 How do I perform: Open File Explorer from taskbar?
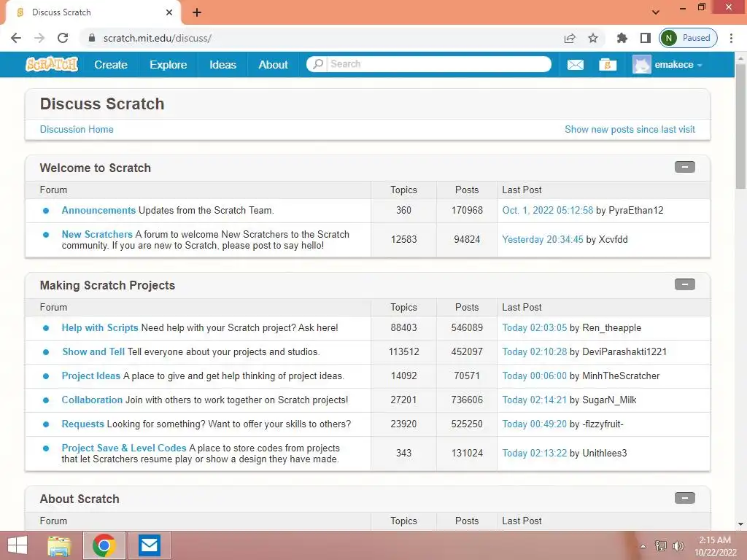click(x=60, y=545)
